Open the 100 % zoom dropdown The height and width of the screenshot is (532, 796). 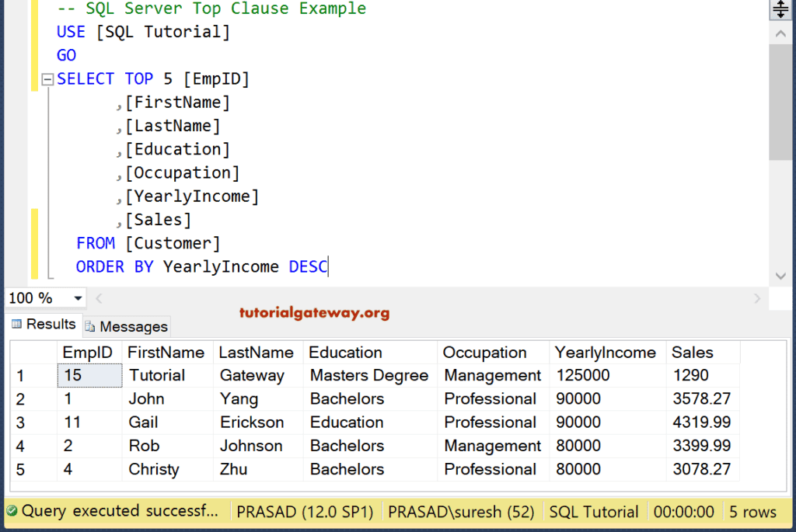(78, 298)
